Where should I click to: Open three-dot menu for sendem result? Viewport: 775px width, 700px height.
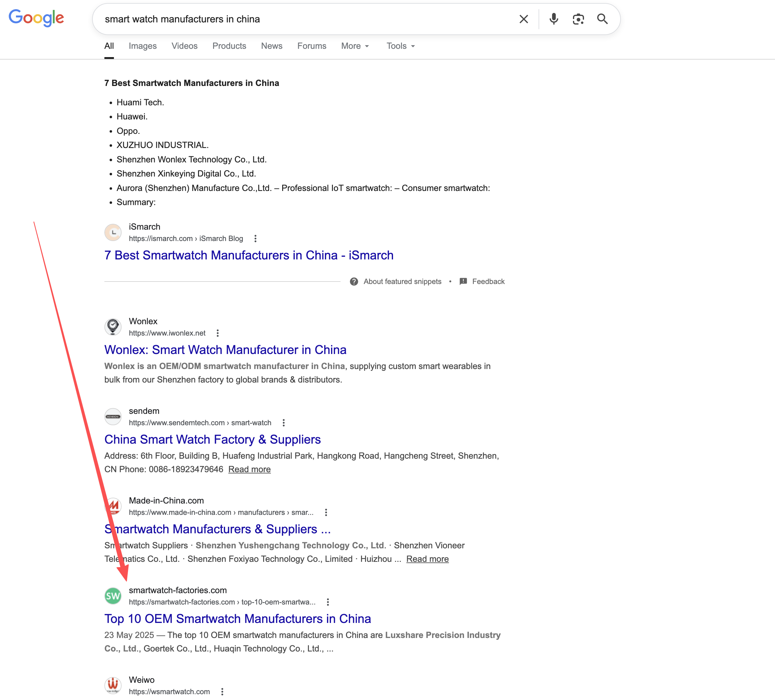pyautogui.click(x=284, y=423)
